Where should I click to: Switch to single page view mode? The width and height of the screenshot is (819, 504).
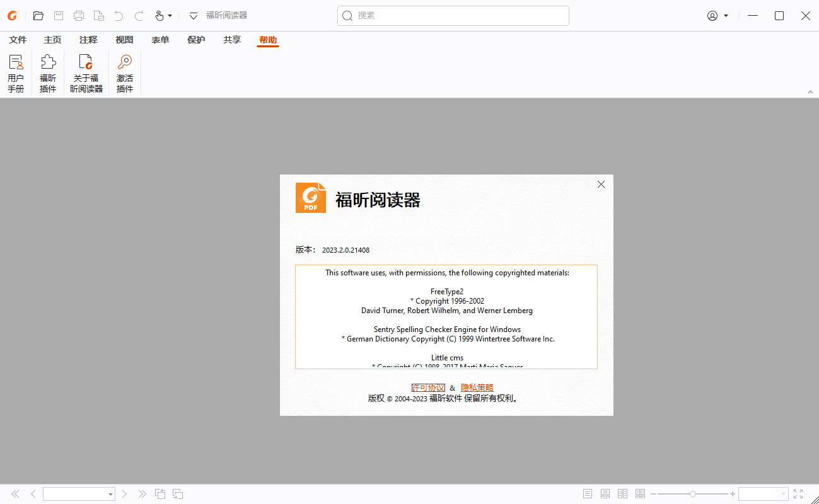(587, 493)
